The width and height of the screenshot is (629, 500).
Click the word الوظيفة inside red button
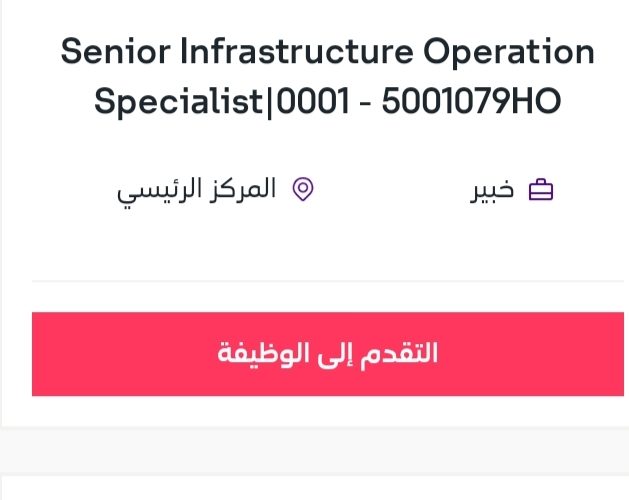coord(263,354)
